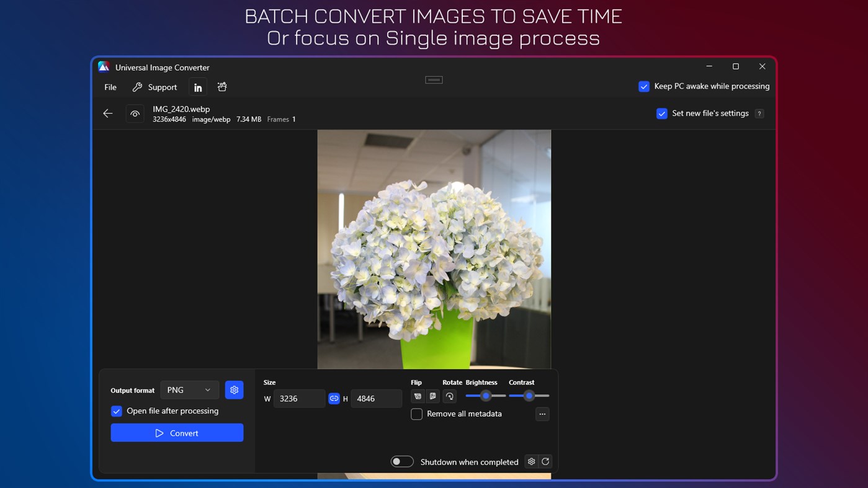Click the gift icon in the toolbar

coord(221,87)
